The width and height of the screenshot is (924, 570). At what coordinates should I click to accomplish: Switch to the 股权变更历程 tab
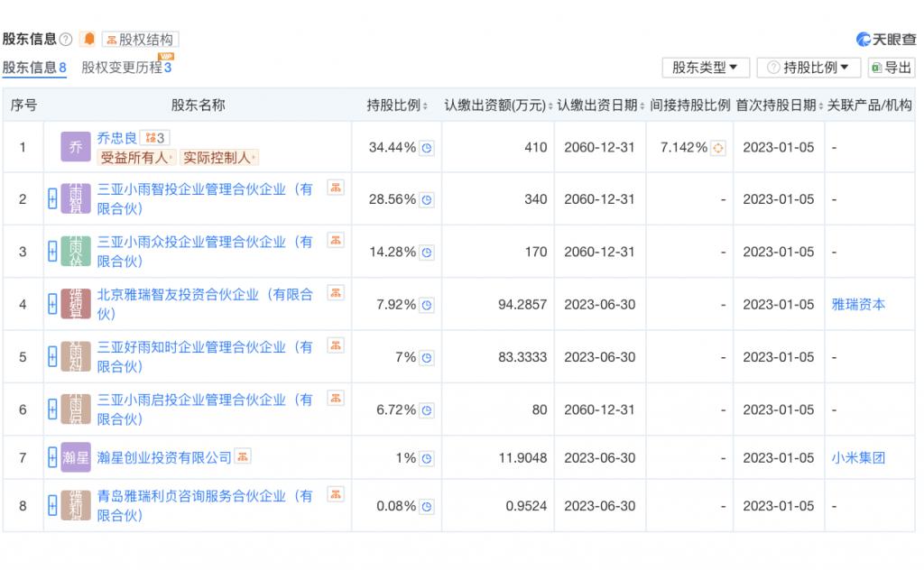click(125, 68)
